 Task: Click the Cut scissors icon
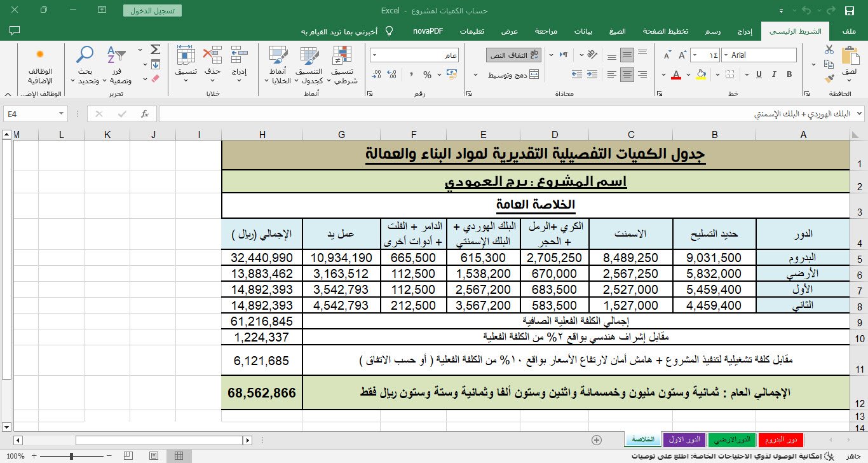(x=829, y=49)
